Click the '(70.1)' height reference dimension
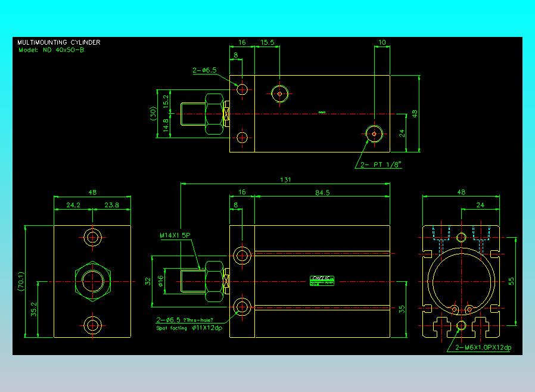The height and width of the screenshot is (392, 535). tap(21, 281)
